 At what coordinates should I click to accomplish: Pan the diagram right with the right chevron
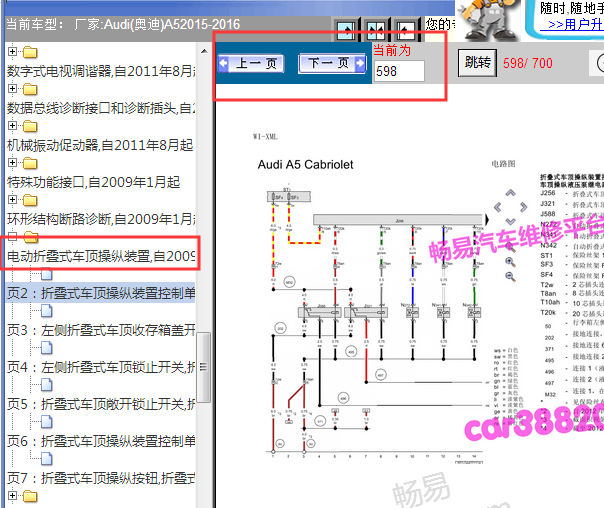[523, 207]
